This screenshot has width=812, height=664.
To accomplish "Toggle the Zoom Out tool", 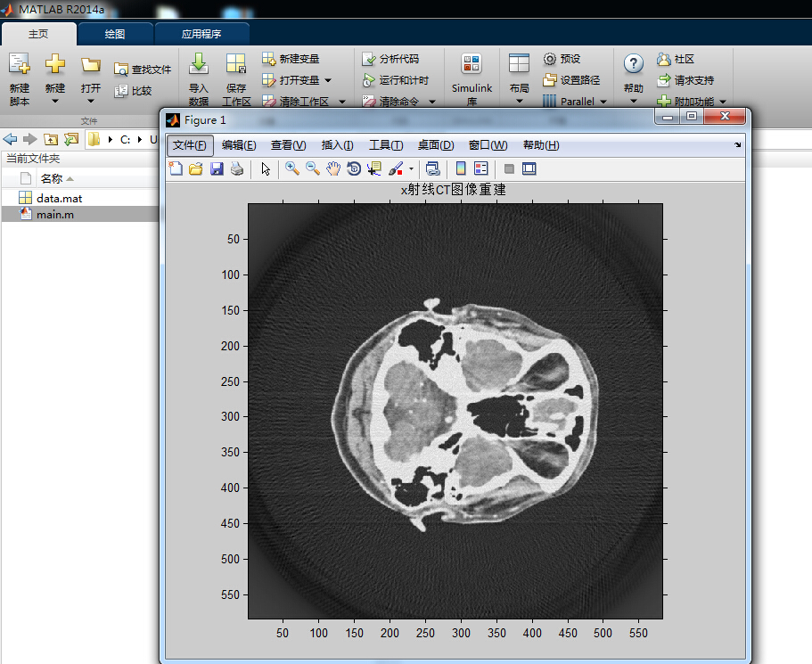I will 313,168.
